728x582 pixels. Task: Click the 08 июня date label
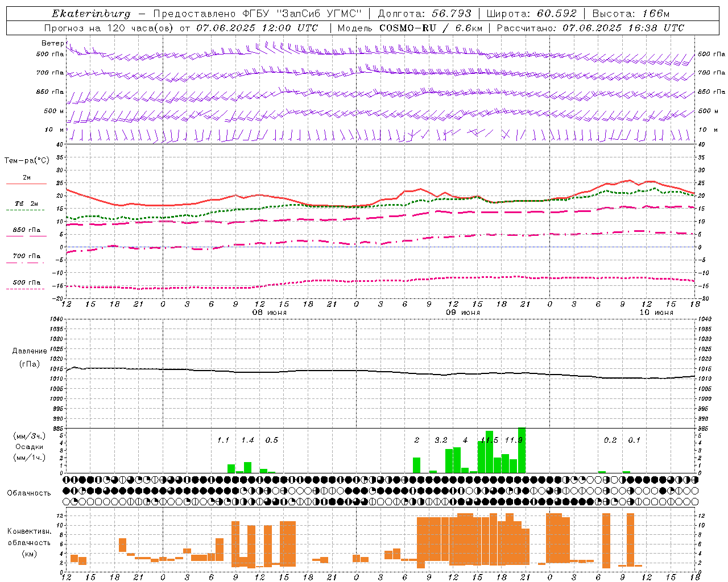270,313
